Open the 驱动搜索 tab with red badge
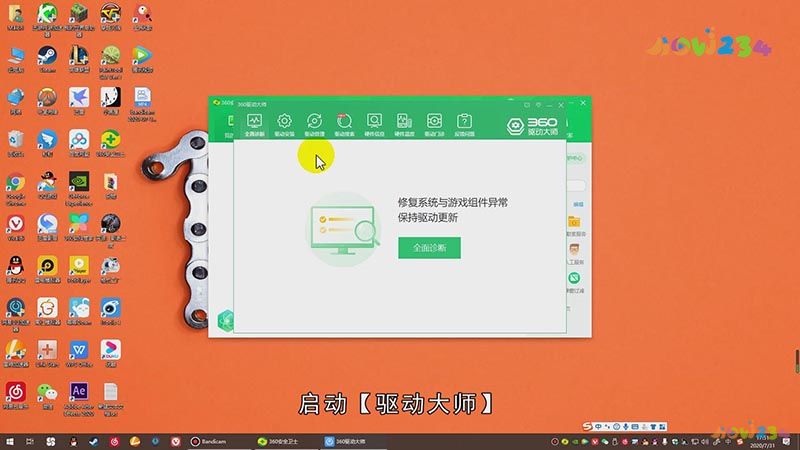This screenshot has width=800, height=450. coord(344,125)
